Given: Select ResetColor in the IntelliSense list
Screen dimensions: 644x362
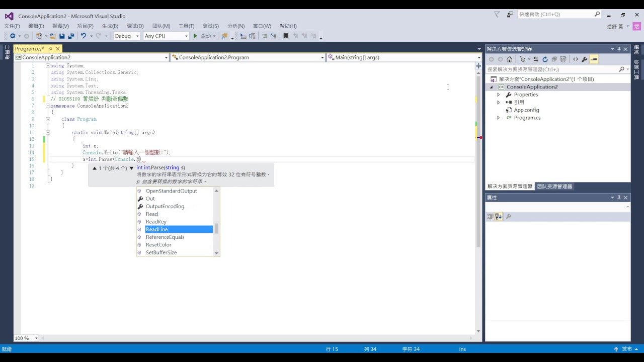Looking at the screenshot, I should [x=175, y=245].
